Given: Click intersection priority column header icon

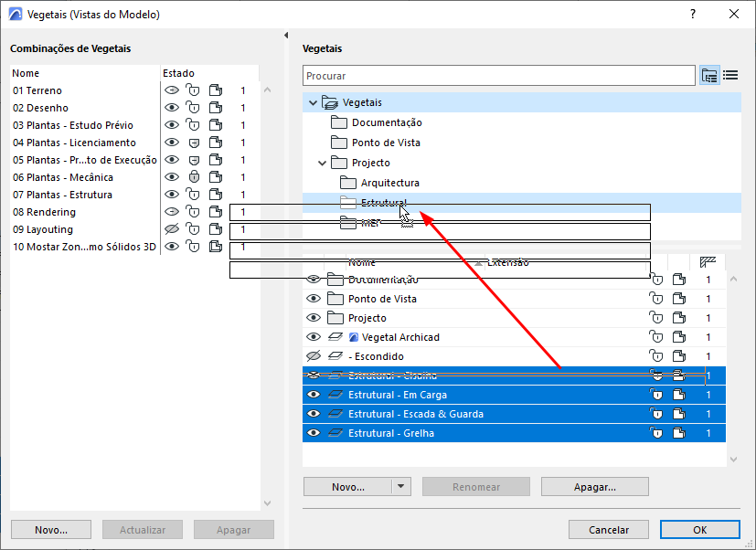Looking at the screenshot, I should click(707, 262).
